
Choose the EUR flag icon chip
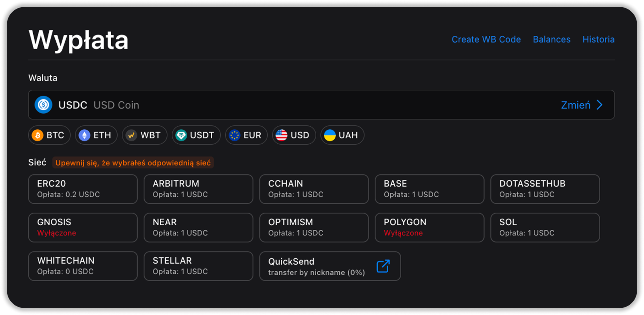pyautogui.click(x=235, y=135)
